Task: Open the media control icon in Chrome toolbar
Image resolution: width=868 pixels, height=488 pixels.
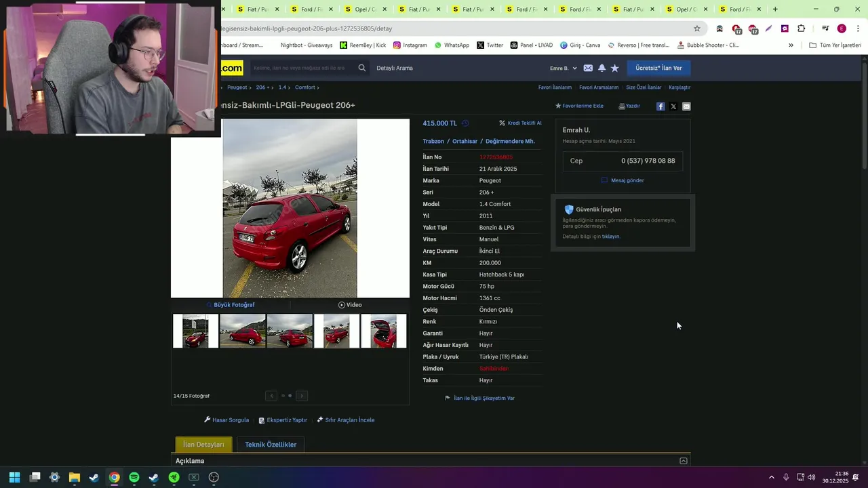Action: [825, 28]
